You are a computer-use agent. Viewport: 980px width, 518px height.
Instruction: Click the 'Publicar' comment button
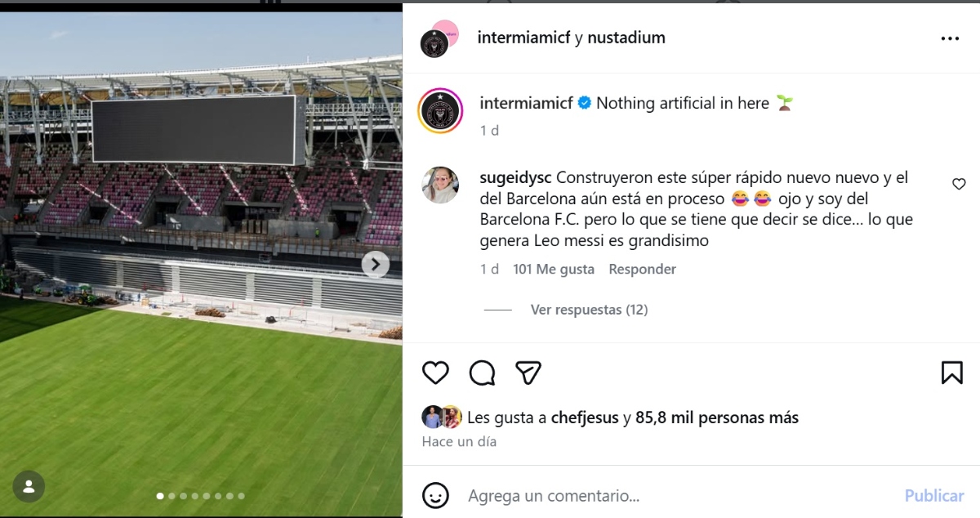[x=933, y=496]
